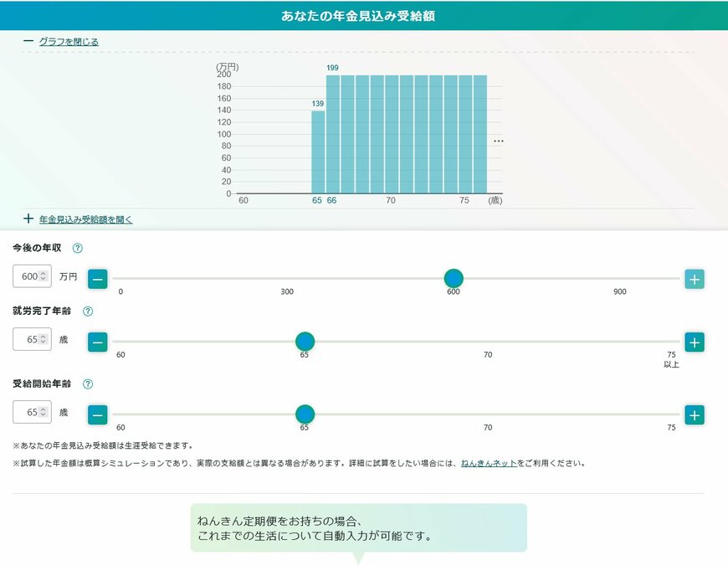Viewport: 728px width, 566px height.
Task: Click the ellipsis icon beside the bar chart
Action: 498,141
